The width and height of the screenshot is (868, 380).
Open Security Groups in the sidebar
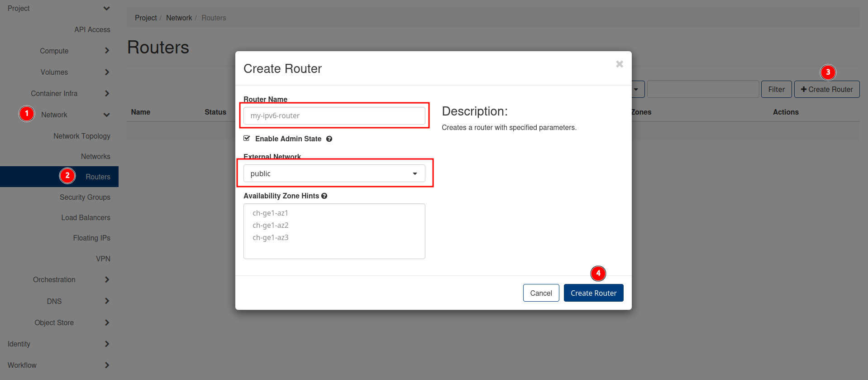[85, 197]
